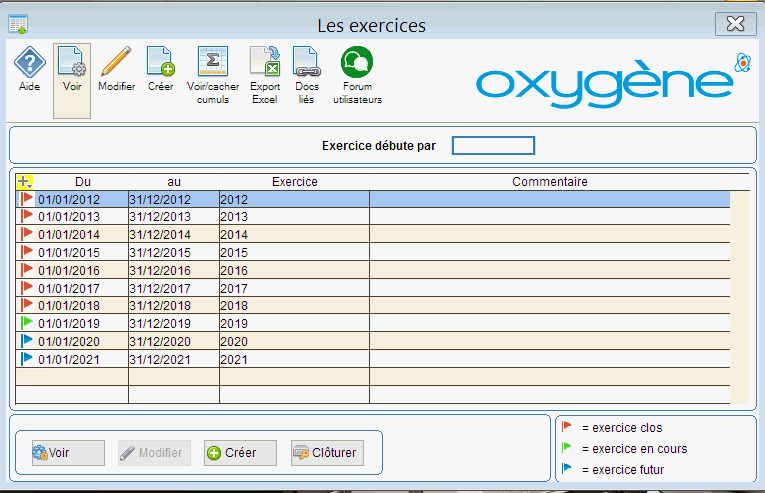765x493 pixels.
Task: Click the window icon in title bar
Action: click(x=18, y=24)
